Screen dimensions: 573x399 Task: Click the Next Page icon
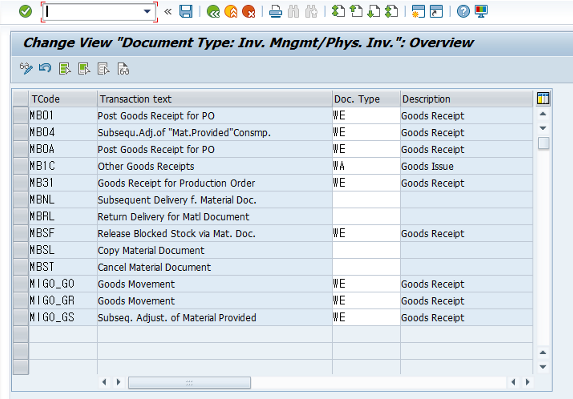tap(373, 12)
